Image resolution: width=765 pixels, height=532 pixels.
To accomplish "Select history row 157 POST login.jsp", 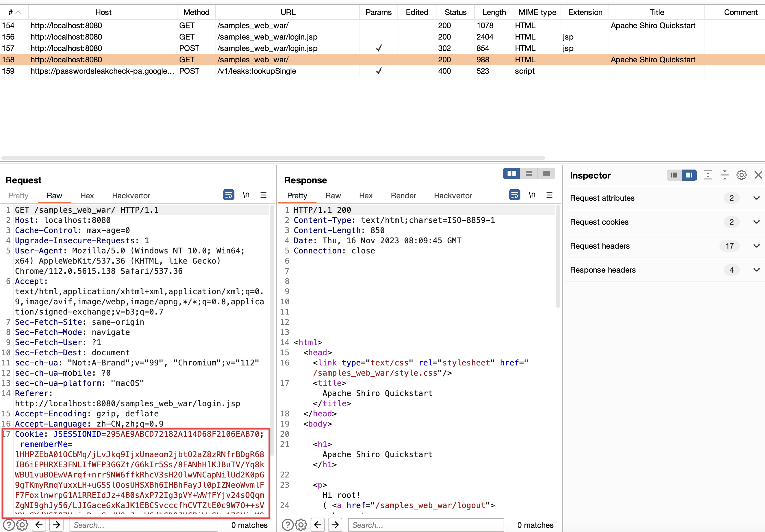I will coord(382,48).
